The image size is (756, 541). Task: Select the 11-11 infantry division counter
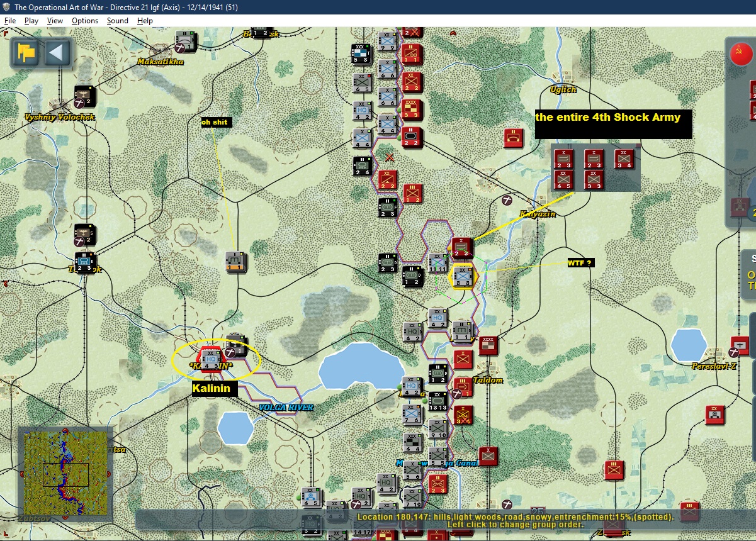[438, 262]
